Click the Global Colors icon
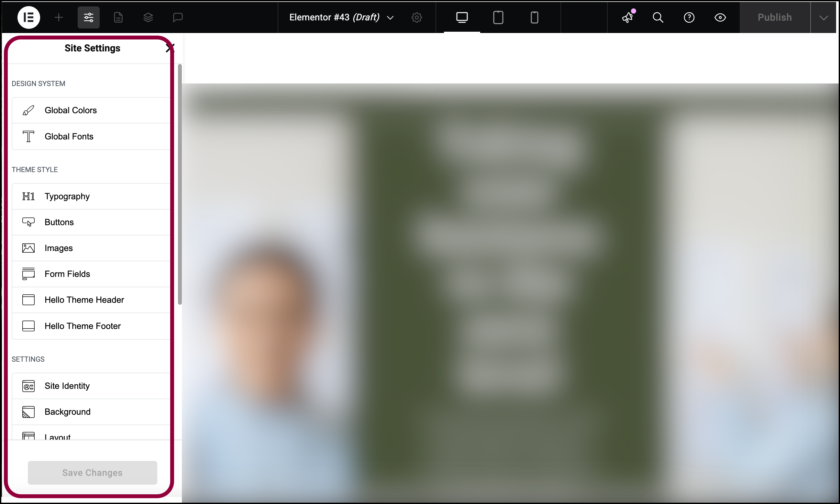 point(28,110)
